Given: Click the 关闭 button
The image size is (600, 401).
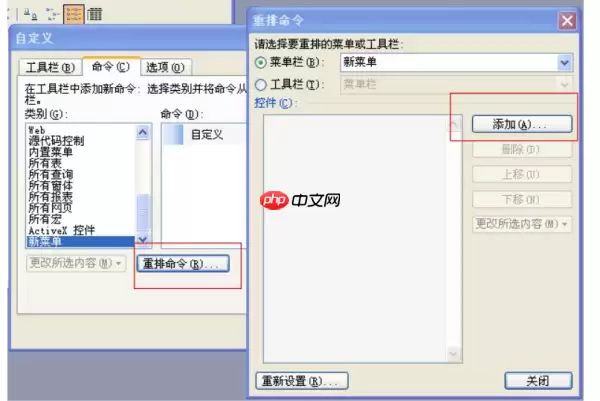Looking at the screenshot, I should click(x=538, y=381).
